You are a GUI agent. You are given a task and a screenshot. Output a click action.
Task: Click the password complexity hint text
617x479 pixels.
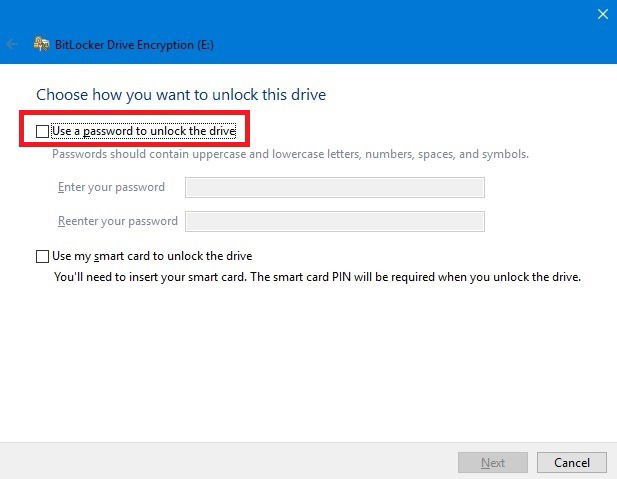290,154
